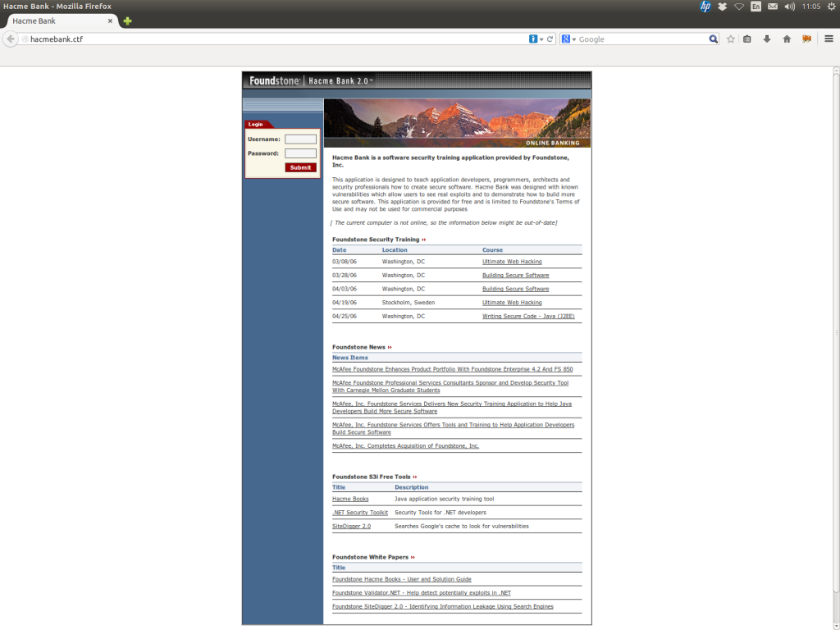The width and height of the screenshot is (840, 630).
Task: Open the bookmarks list clipboard icon
Action: click(747, 39)
